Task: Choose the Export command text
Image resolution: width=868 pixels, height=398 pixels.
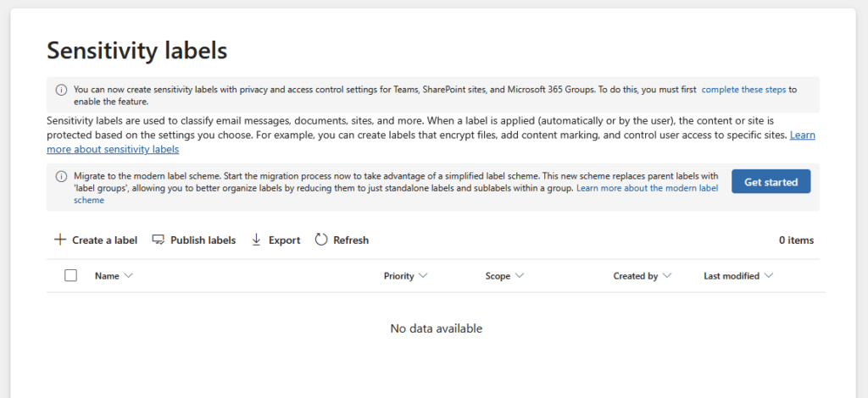Action: [x=285, y=240]
